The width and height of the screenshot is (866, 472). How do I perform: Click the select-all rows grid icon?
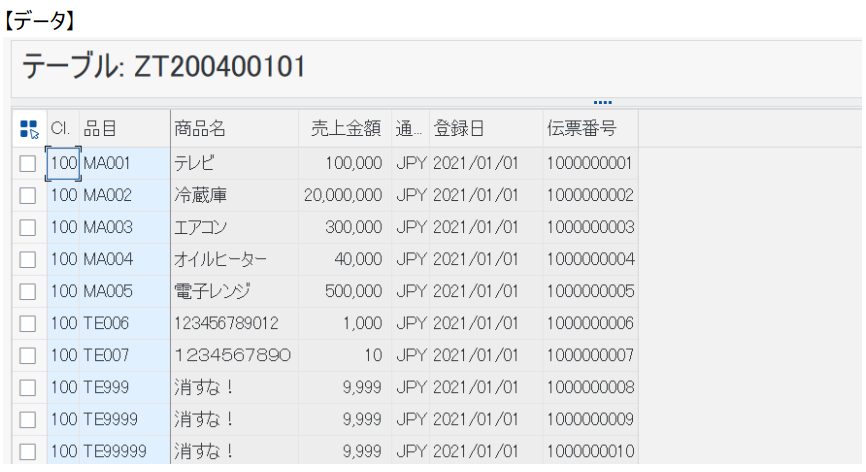(x=29, y=129)
